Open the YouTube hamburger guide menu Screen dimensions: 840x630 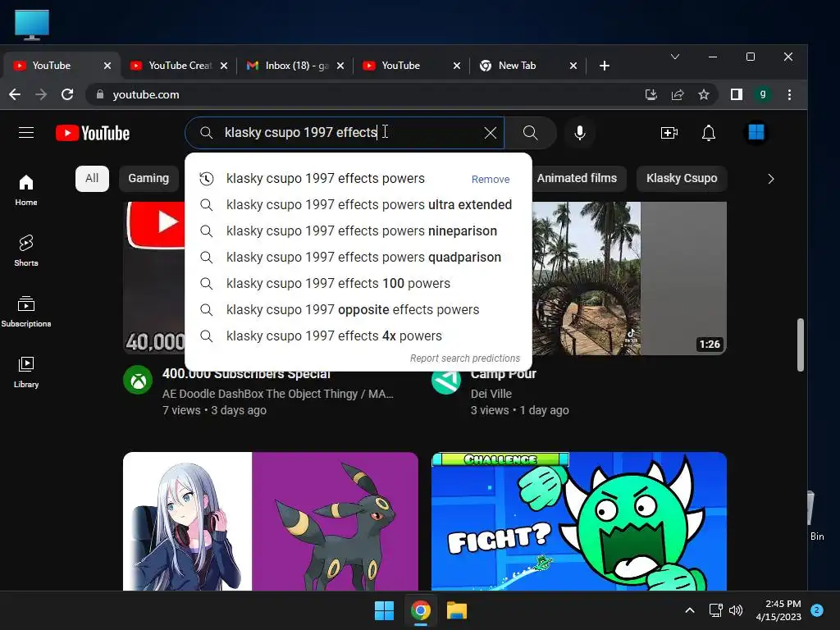point(26,132)
